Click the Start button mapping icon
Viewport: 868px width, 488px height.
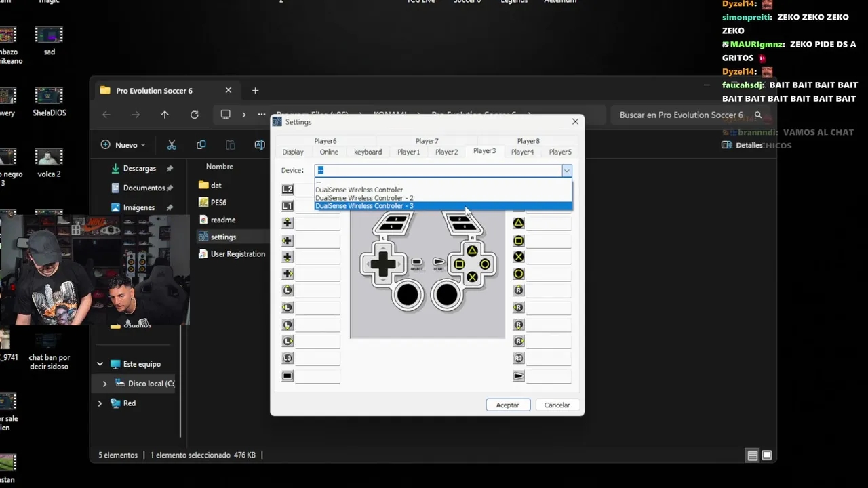pos(519,375)
